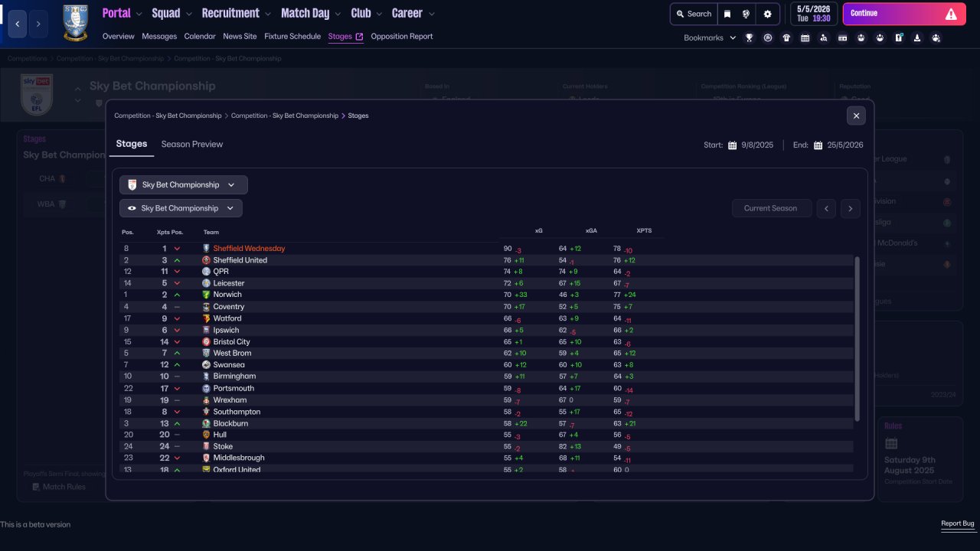Click the Leicester club badge

[x=206, y=283]
